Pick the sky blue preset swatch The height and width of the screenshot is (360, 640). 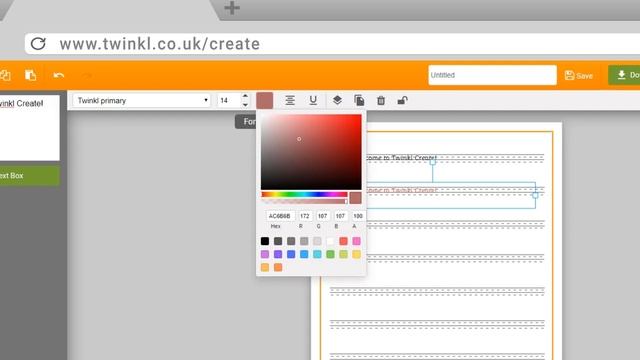point(304,254)
